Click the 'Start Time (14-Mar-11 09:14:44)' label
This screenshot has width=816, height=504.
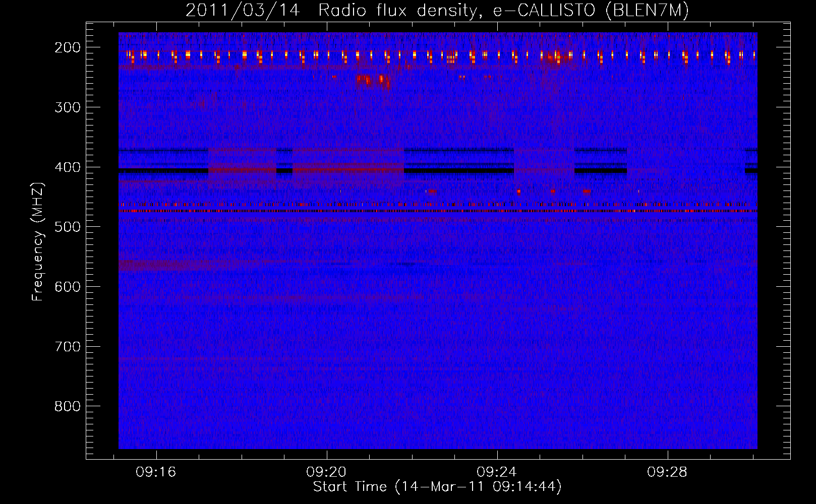pyautogui.click(x=437, y=487)
